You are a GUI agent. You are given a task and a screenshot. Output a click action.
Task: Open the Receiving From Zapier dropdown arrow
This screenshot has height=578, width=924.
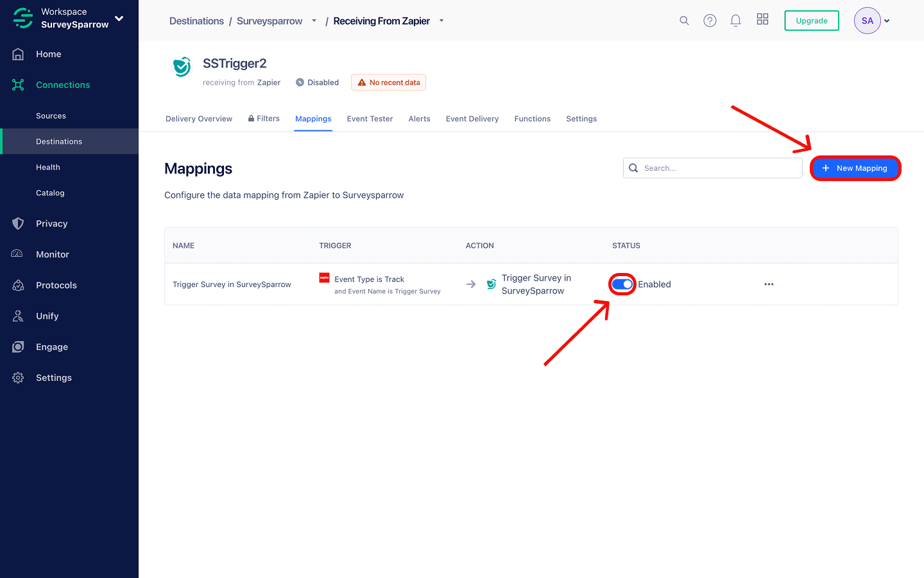coord(441,21)
